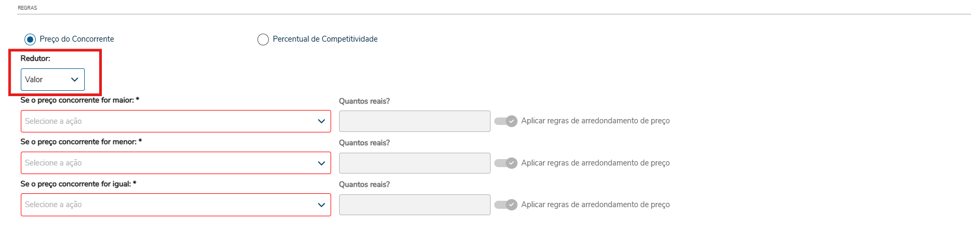This screenshot has height=228, width=980.
Task: Toggle rounding rules switch for maior row
Action: [505, 121]
